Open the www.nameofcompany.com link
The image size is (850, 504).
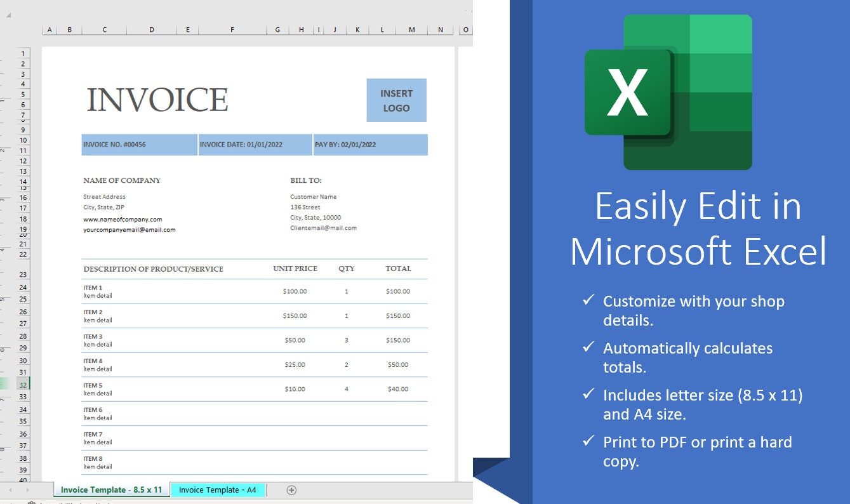pyautogui.click(x=123, y=220)
